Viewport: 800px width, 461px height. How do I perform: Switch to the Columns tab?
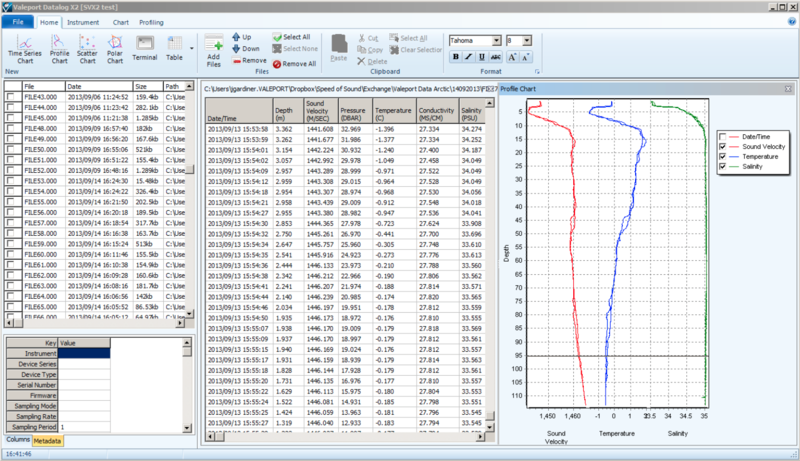pyautogui.click(x=16, y=440)
